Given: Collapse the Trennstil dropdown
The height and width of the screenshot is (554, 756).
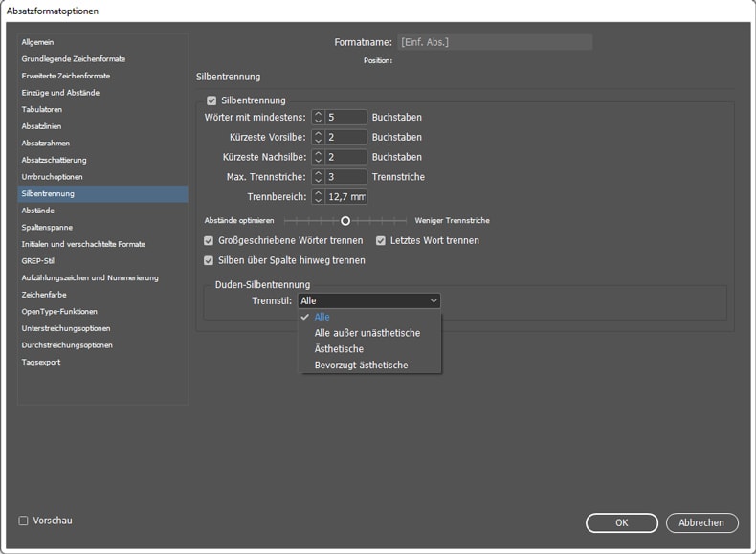Looking at the screenshot, I should click(368, 300).
